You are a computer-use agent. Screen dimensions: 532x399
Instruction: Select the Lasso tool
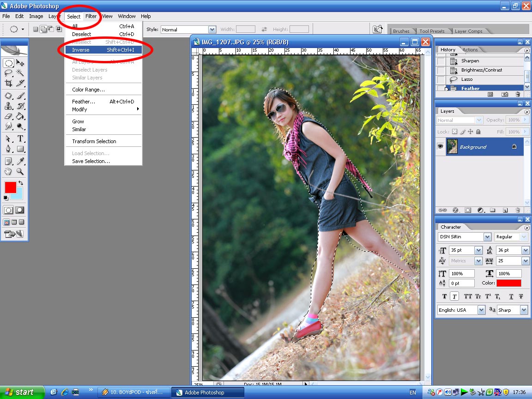point(8,73)
